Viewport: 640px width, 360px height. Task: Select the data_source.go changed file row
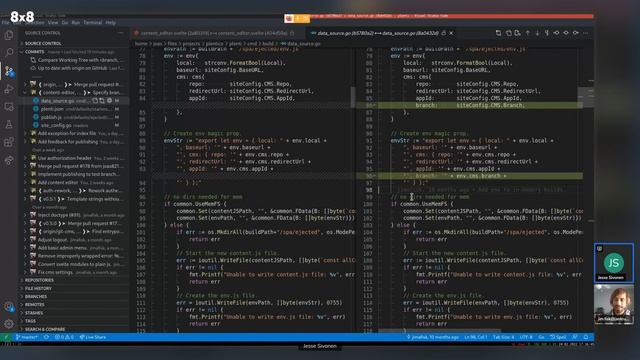point(75,100)
